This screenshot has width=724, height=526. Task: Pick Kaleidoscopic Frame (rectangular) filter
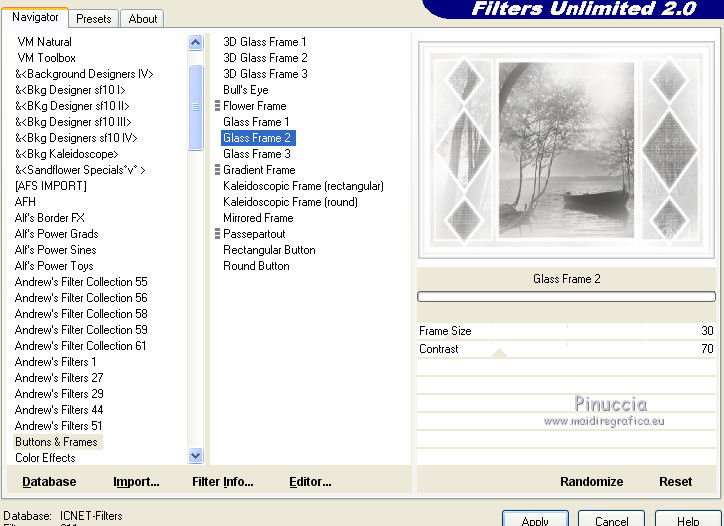coord(303,186)
